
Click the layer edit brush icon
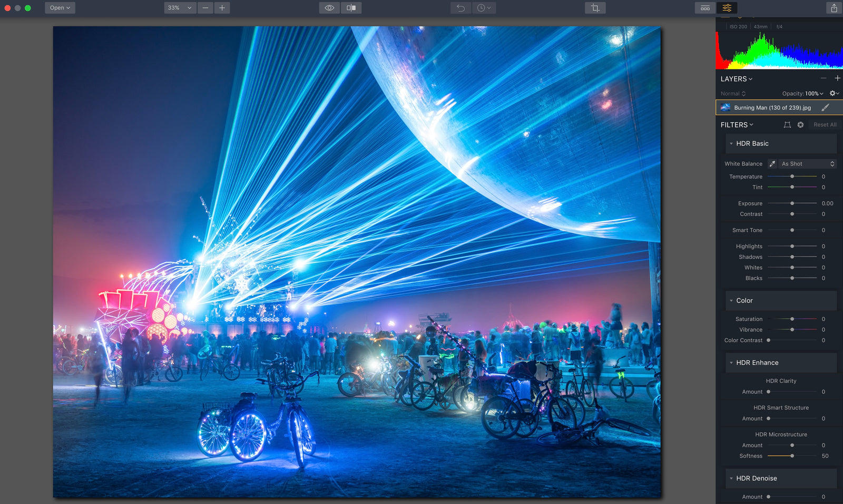826,107
